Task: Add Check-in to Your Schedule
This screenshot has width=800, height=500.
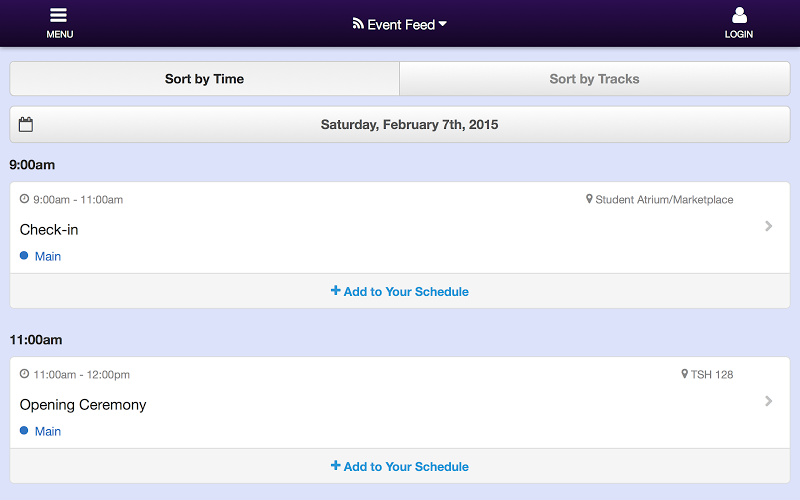Action: [400, 291]
